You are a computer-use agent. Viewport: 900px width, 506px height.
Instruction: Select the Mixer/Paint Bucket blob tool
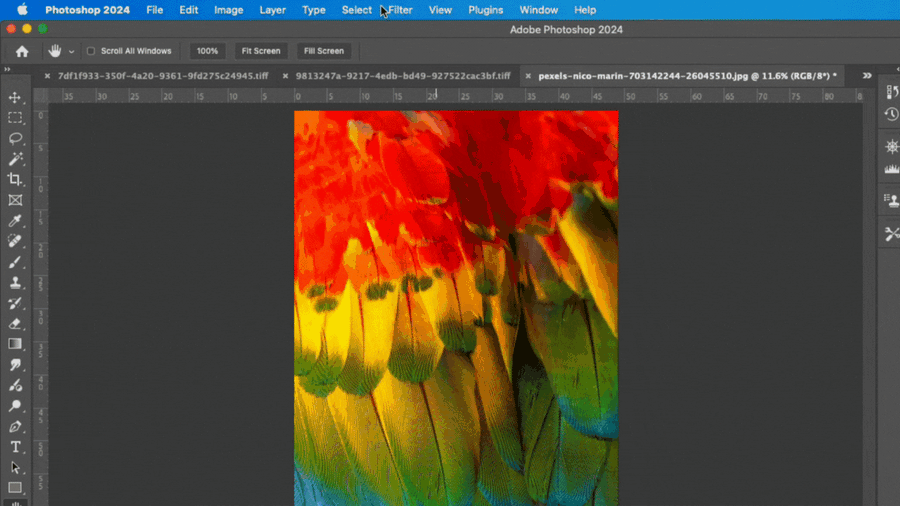click(15, 386)
